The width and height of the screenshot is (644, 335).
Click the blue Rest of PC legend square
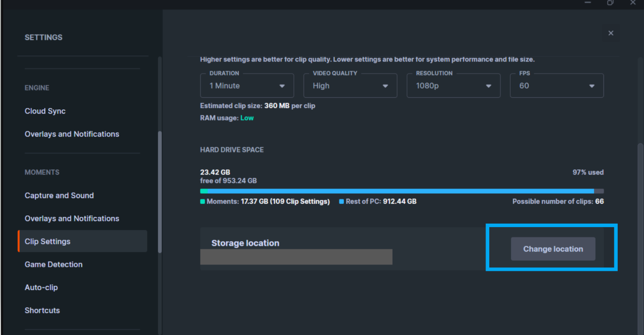tap(341, 201)
